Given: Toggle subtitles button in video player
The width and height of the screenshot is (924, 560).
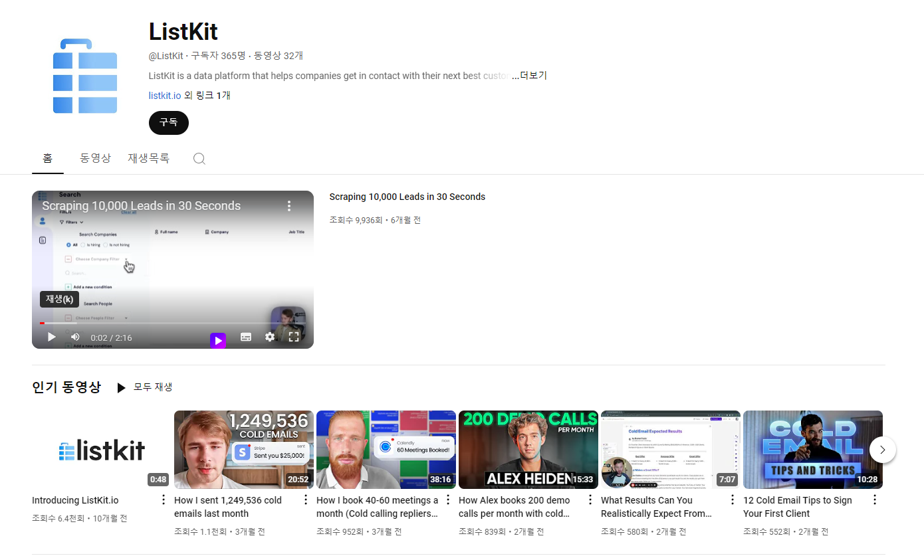Looking at the screenshot, I should point(246,337).
